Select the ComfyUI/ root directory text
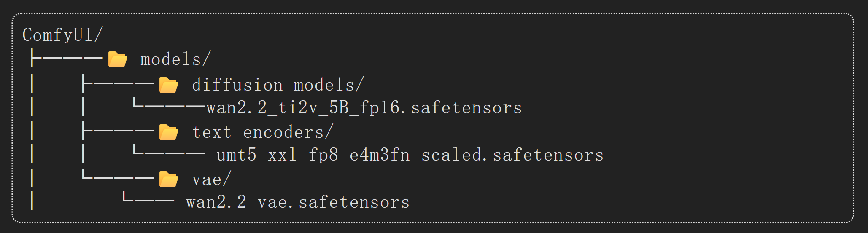 click(62, 35)
